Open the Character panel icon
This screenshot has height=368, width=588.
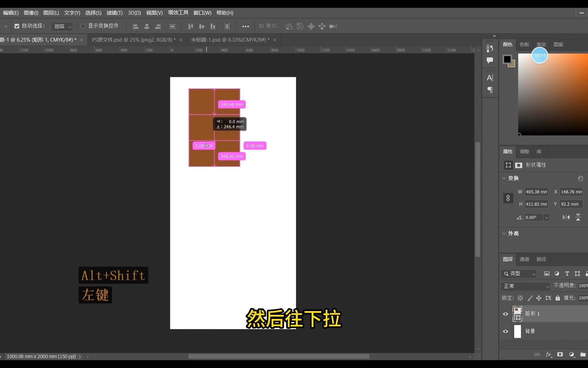pyautogui.click(x=490, y=78)
